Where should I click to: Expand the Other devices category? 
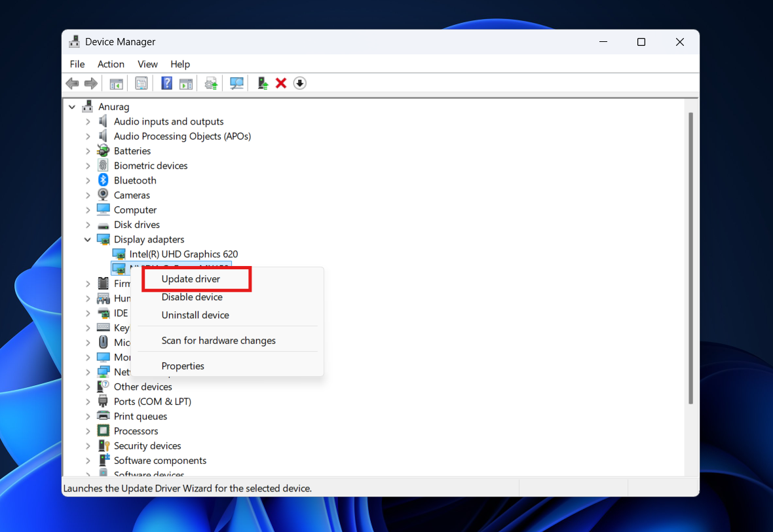point(88,387)
